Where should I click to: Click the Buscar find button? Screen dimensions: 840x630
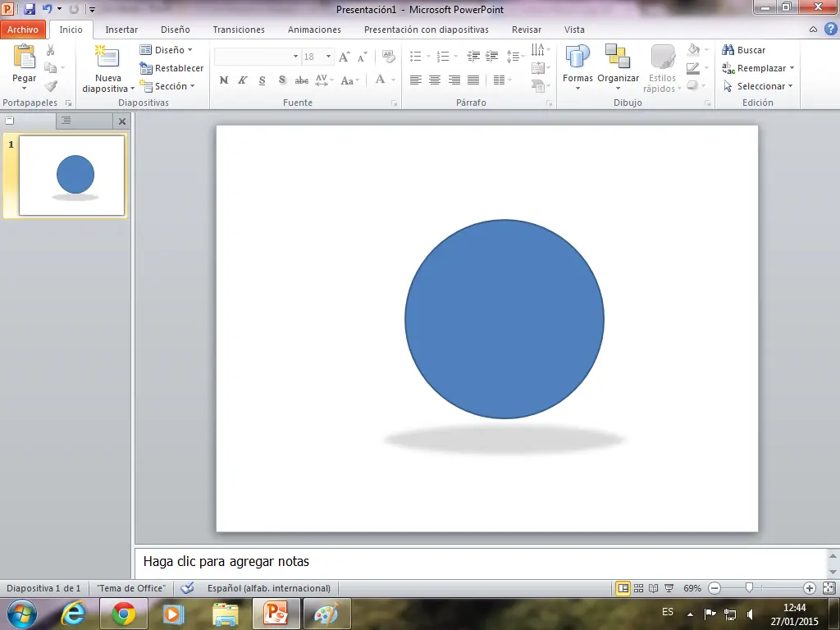pyautogui.click(x=743, y=50)
